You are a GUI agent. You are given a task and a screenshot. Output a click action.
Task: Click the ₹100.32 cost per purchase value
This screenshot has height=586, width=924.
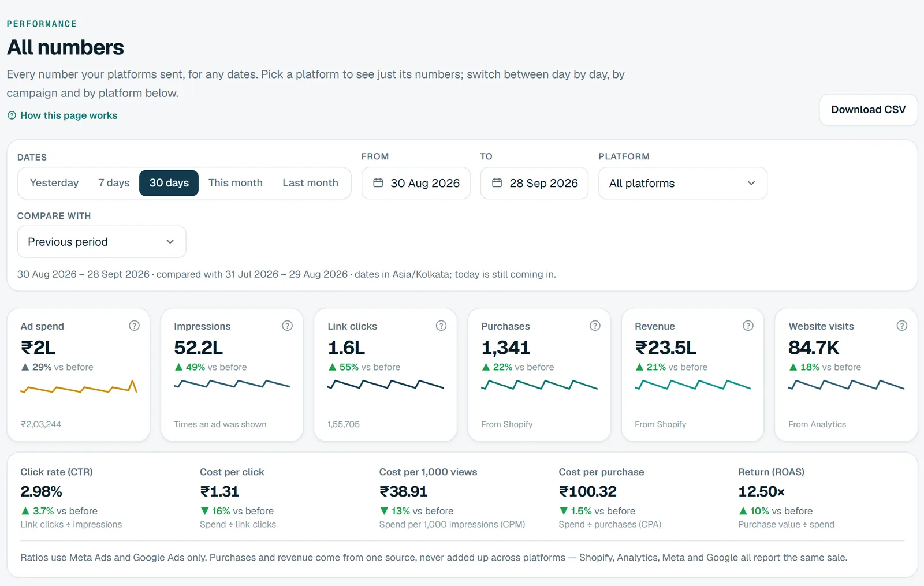coord(587,491)
